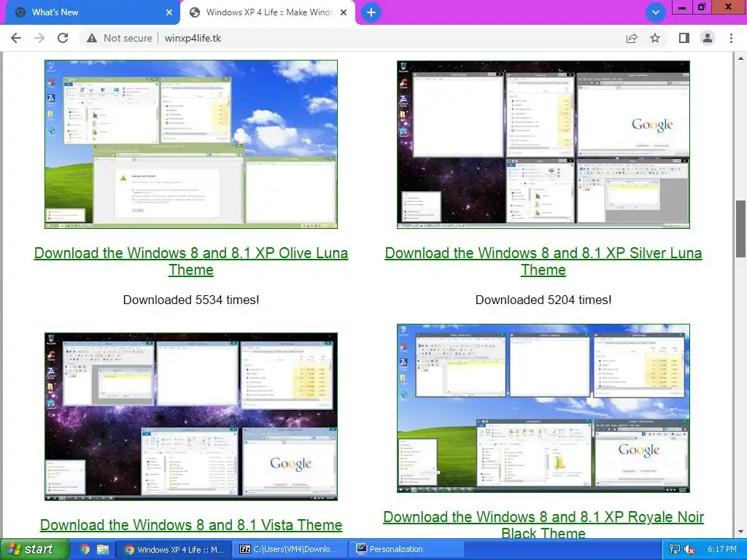Open file explorer quick launch icon
Viewport: 747px width, 560px height.
click(x=102, y=550)
